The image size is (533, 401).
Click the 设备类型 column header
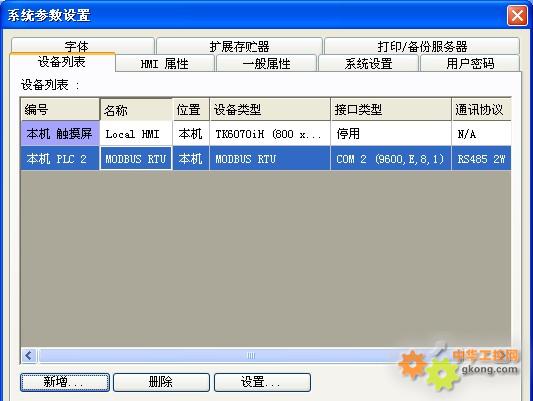coord(270,109)
